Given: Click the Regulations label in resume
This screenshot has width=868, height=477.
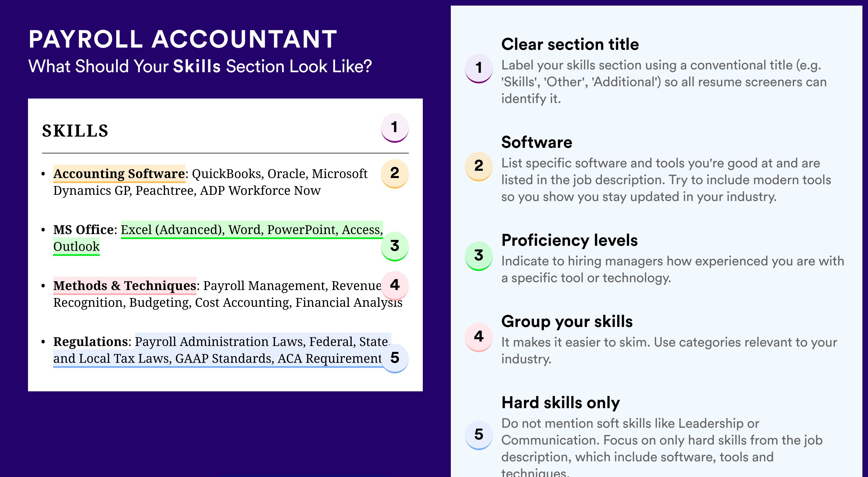Looking at the screenshot, I should [90, 341].
